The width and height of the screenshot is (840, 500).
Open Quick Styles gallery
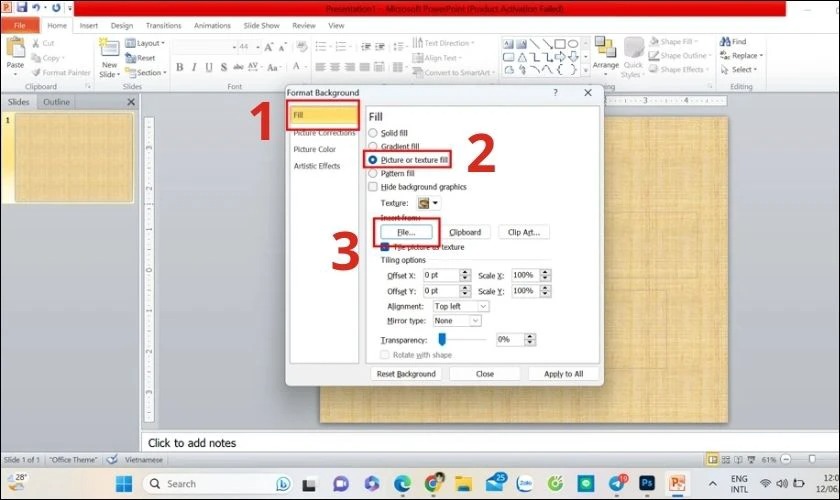point(633,57)
